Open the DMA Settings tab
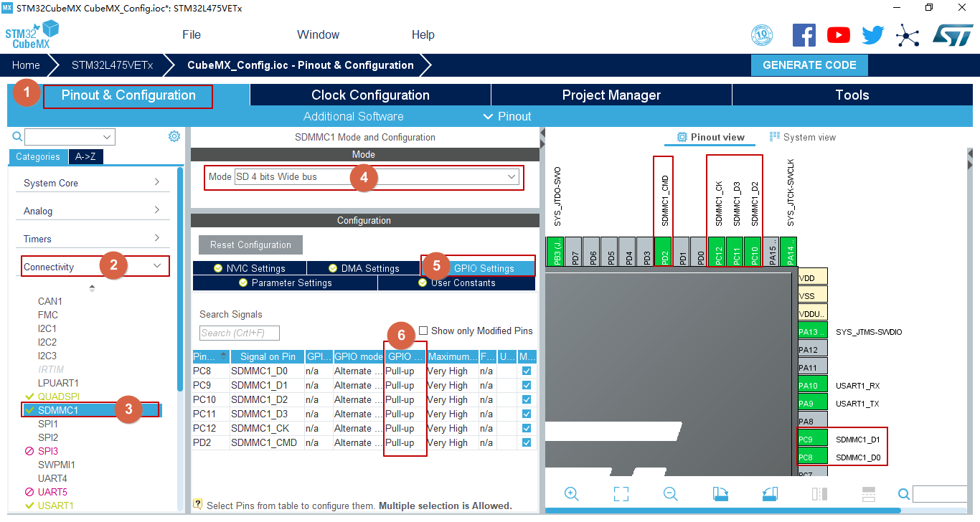Viewport: 980px width, 522px height. pos(364,268)
